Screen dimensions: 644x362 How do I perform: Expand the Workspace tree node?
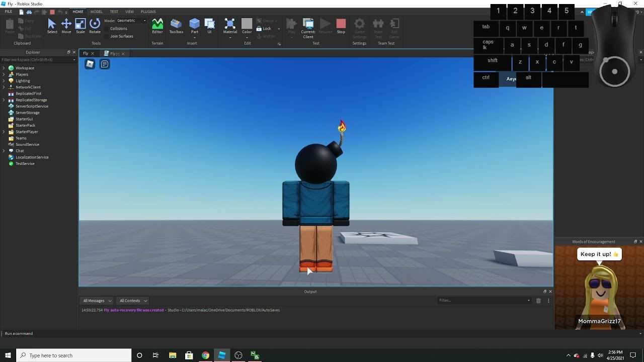point(4,68)
